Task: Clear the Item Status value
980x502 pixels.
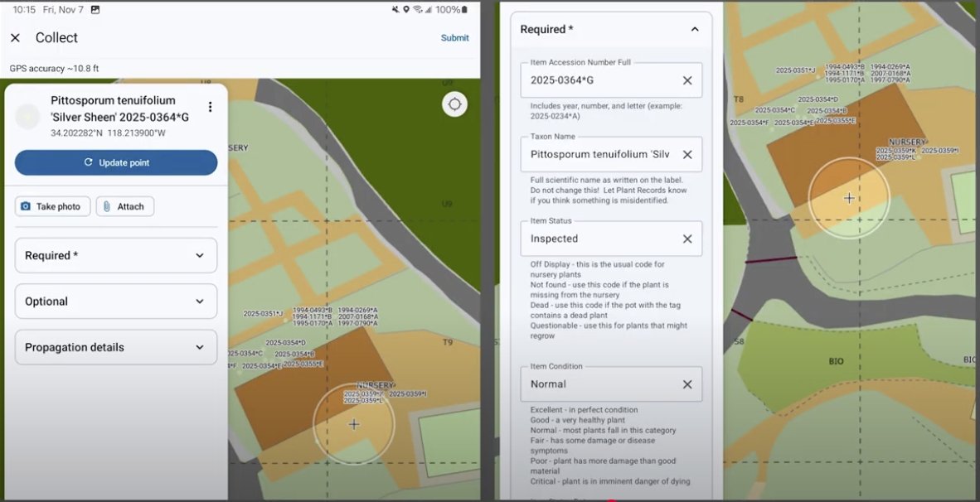Action: [x=687, y=239]
